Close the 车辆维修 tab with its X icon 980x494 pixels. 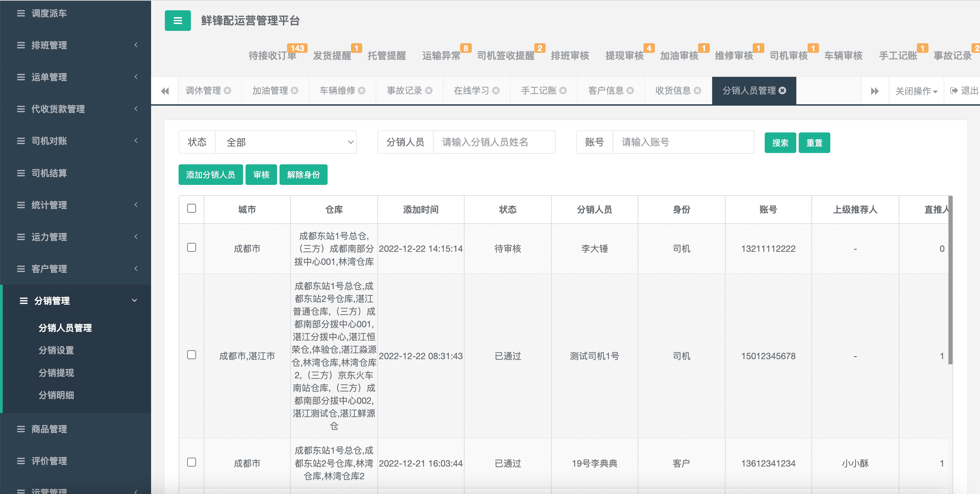pyautogui.click(x=362, y=91)
